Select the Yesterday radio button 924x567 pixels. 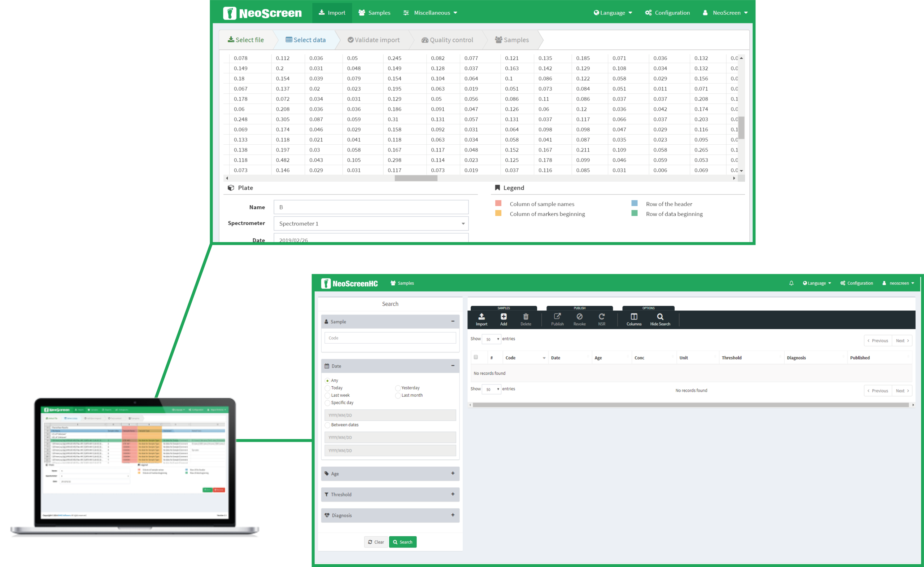point(398,388)
